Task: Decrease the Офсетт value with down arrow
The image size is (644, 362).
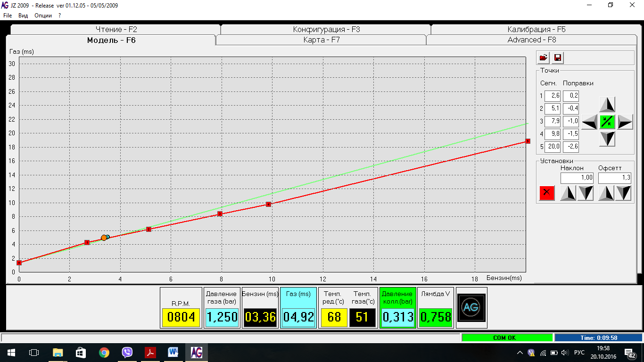Action: tap(623, 193)
